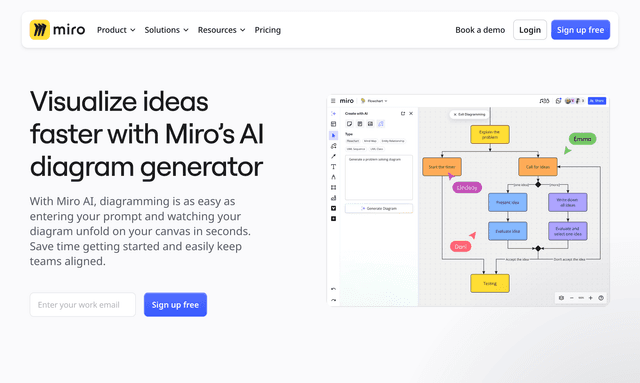
Task: Click the yellow Miro logo icon
Action: [x=40, y=30]
